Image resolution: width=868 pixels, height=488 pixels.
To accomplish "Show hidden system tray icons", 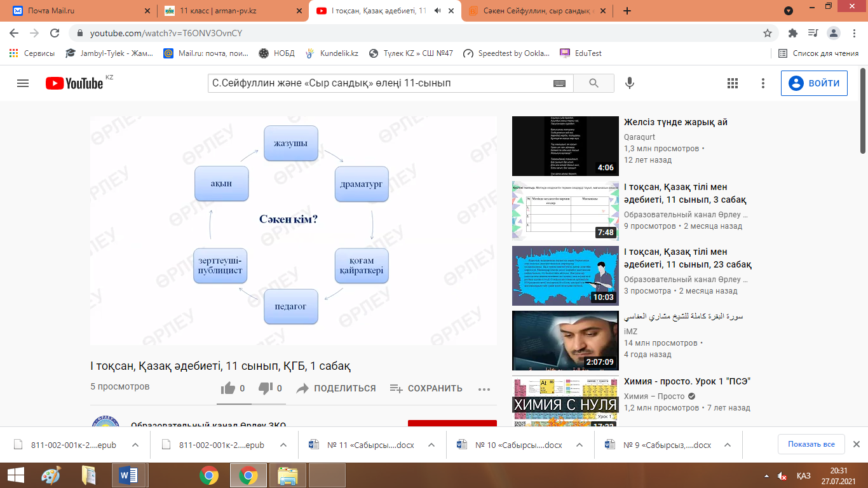I will tap(767, 476).
